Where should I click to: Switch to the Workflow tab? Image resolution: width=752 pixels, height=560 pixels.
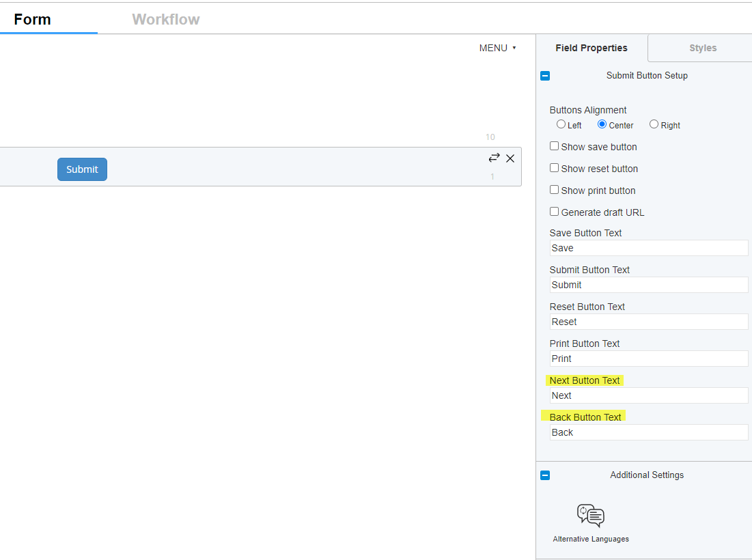tap(166, 19)
